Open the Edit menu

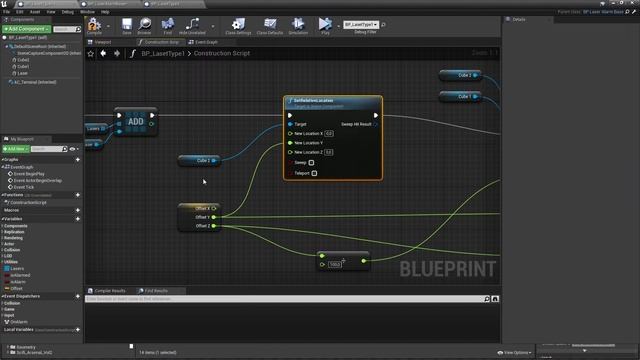20,12
